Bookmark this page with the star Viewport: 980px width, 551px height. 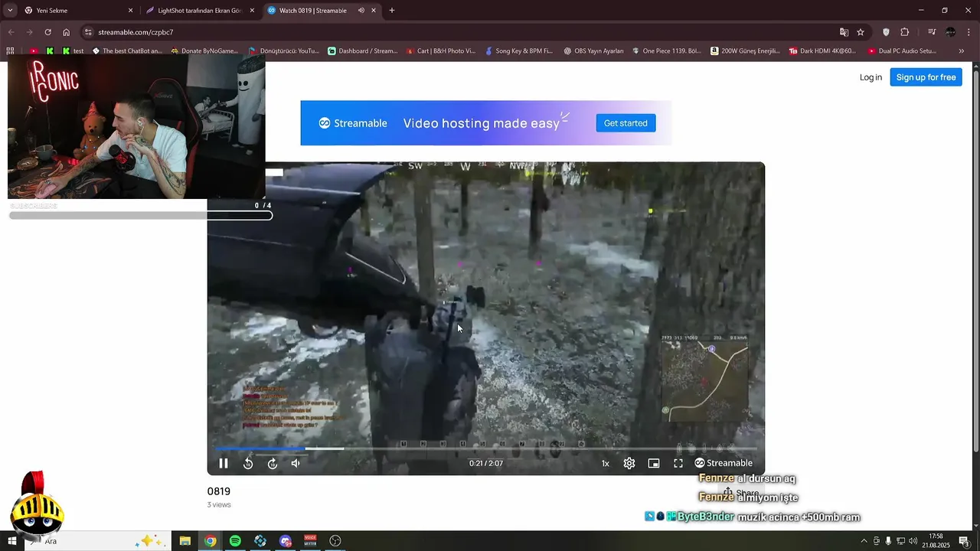pos(861,32)
